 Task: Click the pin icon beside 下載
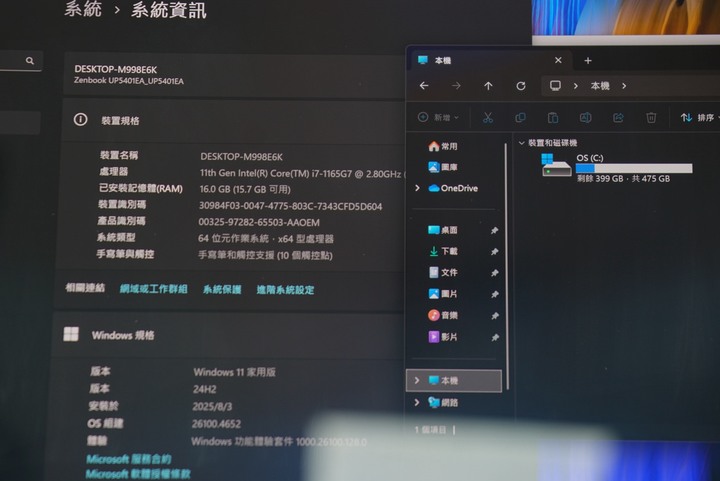tap(494, 252)
